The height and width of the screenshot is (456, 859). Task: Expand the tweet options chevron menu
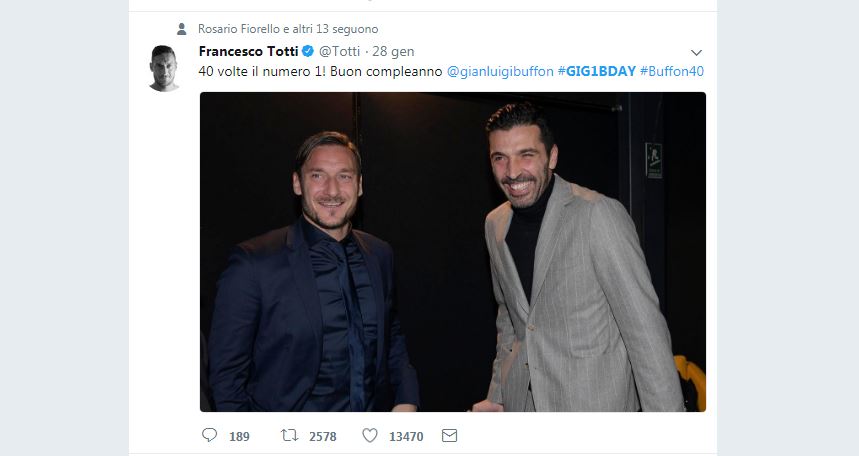(696, 52)
